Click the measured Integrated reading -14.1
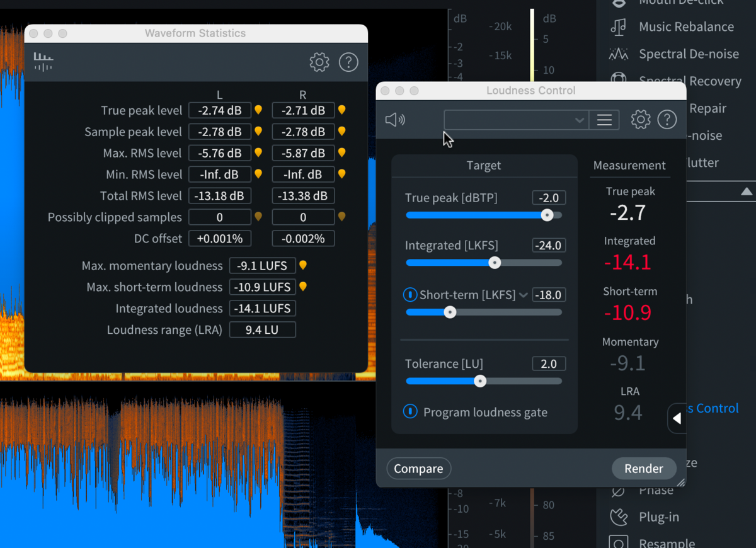 click(x=627, y=262)
